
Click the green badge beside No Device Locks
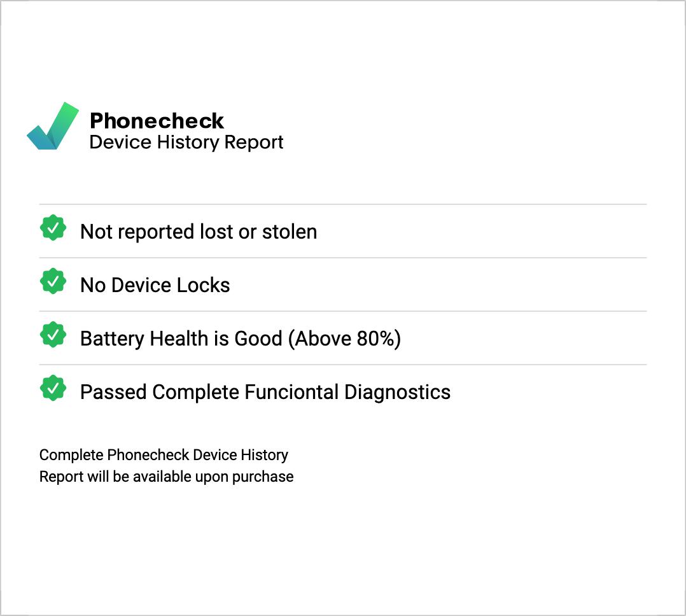[x=53, y=281]
